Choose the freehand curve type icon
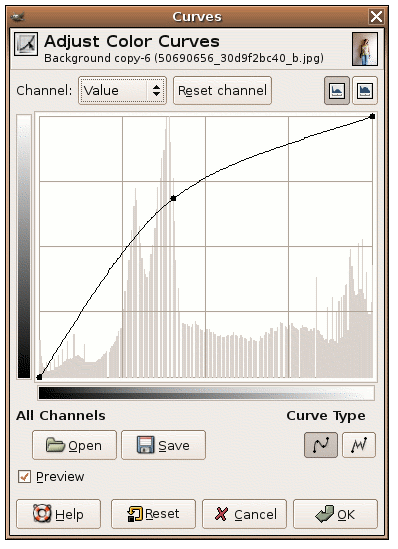This screenshot has height=549, width=398. [x=359, y=445]
